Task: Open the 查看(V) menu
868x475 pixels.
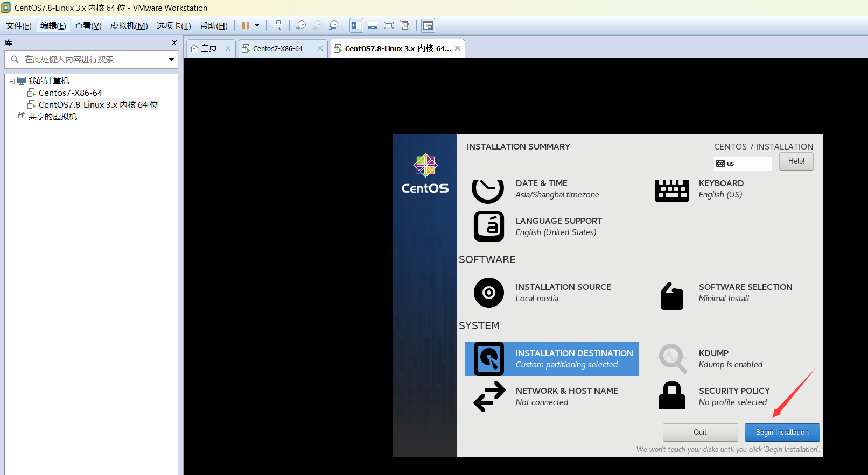Action: (x=88, y=26)
